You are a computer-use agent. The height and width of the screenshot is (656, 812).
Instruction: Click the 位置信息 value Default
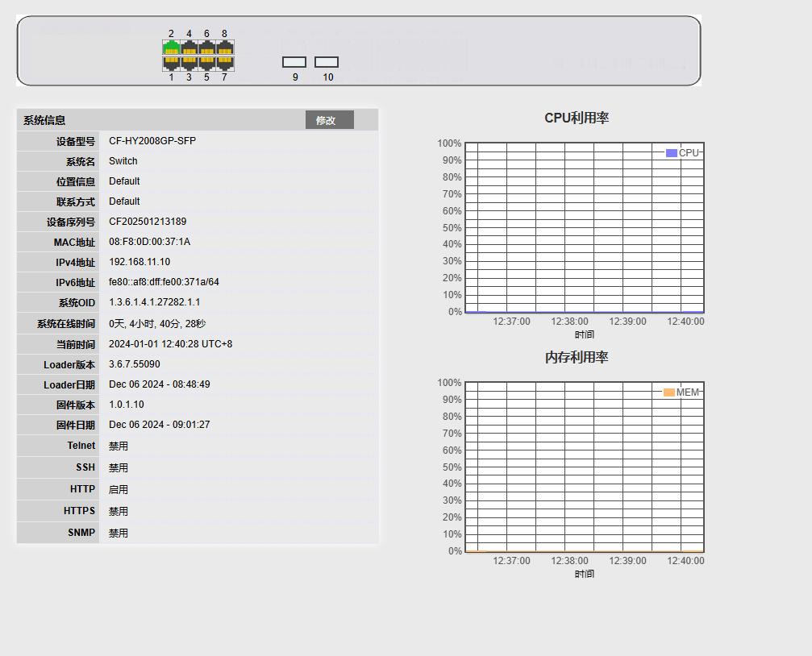[x=124, y=181]
